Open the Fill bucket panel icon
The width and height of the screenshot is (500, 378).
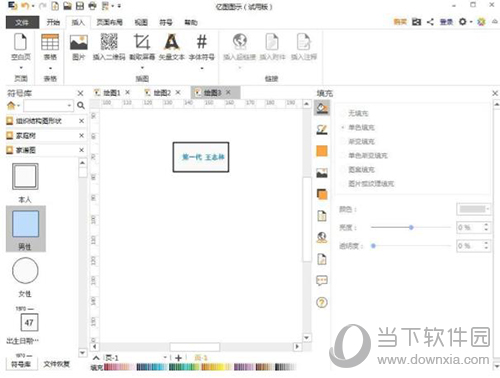(322, 108)
